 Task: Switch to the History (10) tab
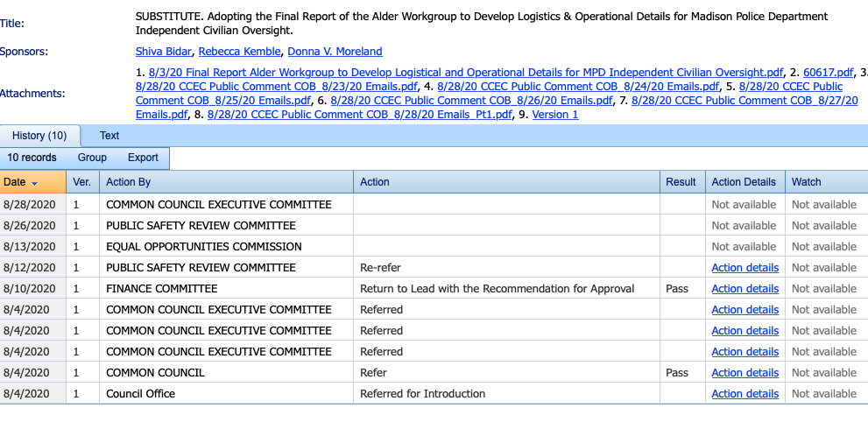[39, 136]
